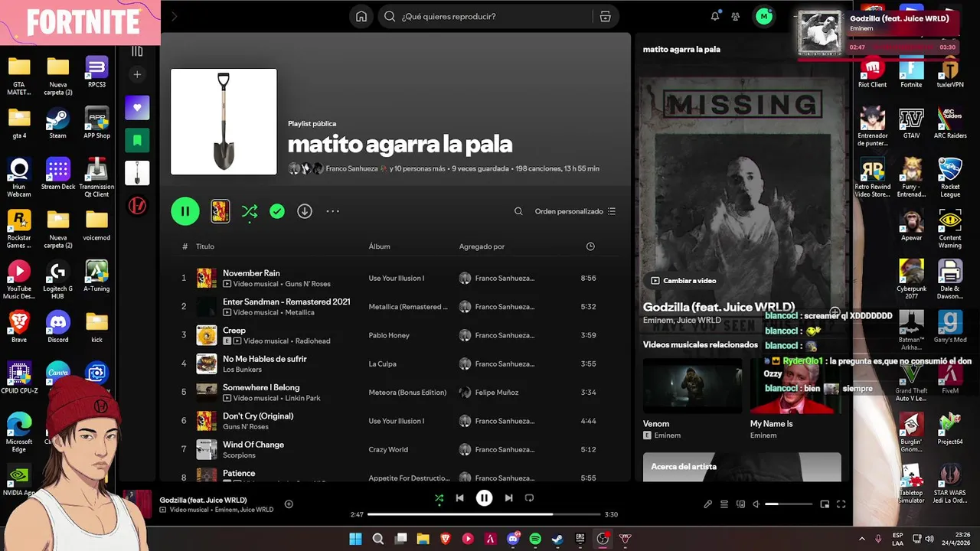Open Discord from the Windows taskbar
Viewport: 980px width, 551px height.
click(513, 539)
